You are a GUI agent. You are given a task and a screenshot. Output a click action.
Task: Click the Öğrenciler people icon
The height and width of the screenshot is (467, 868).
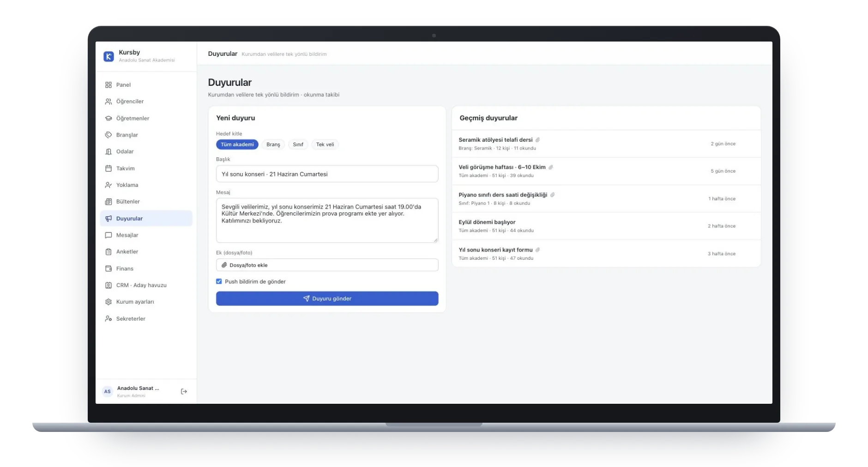tap(108, 102)
